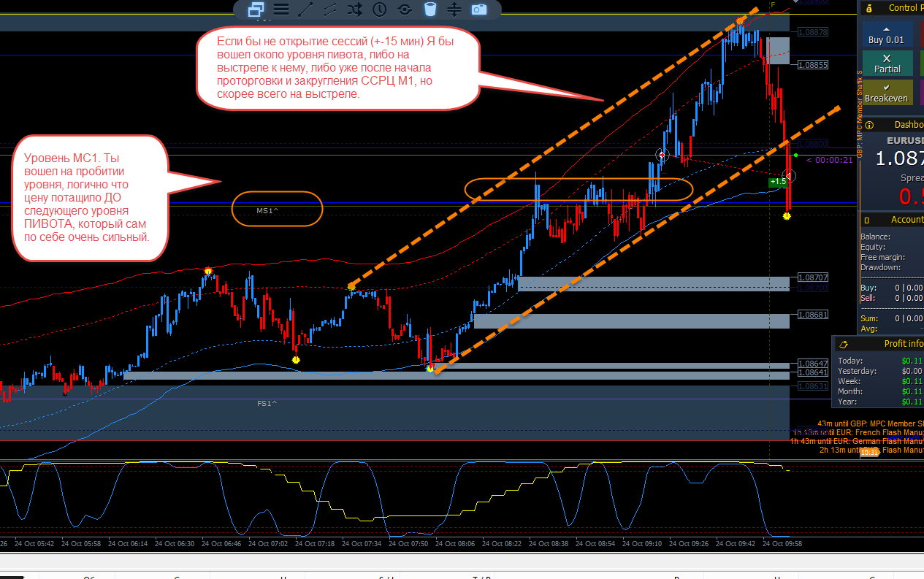Viewport: 924px width, 579px height.
Task: Click the MS1^ pivot level label
Action: click(x=267, y=210)
